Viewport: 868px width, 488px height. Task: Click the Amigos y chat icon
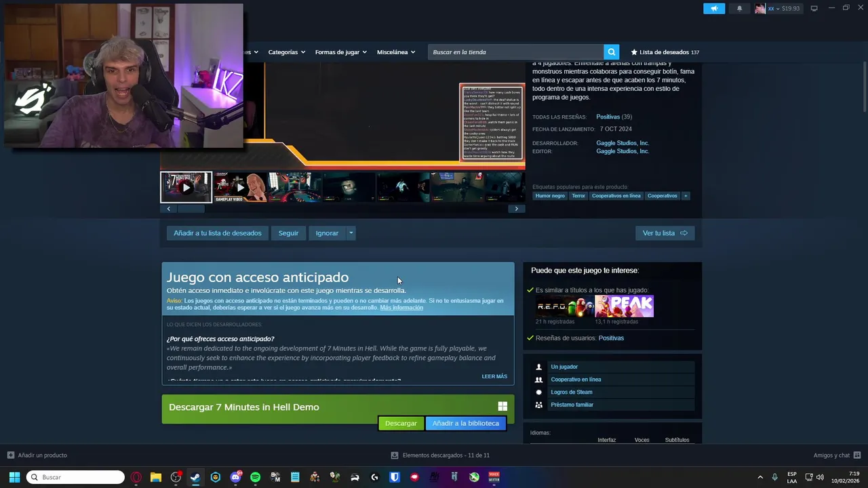click(857, 455)
